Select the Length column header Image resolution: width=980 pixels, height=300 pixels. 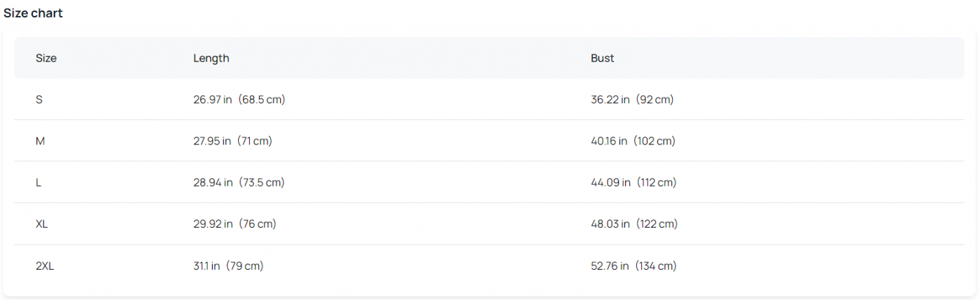click(211, 58)
